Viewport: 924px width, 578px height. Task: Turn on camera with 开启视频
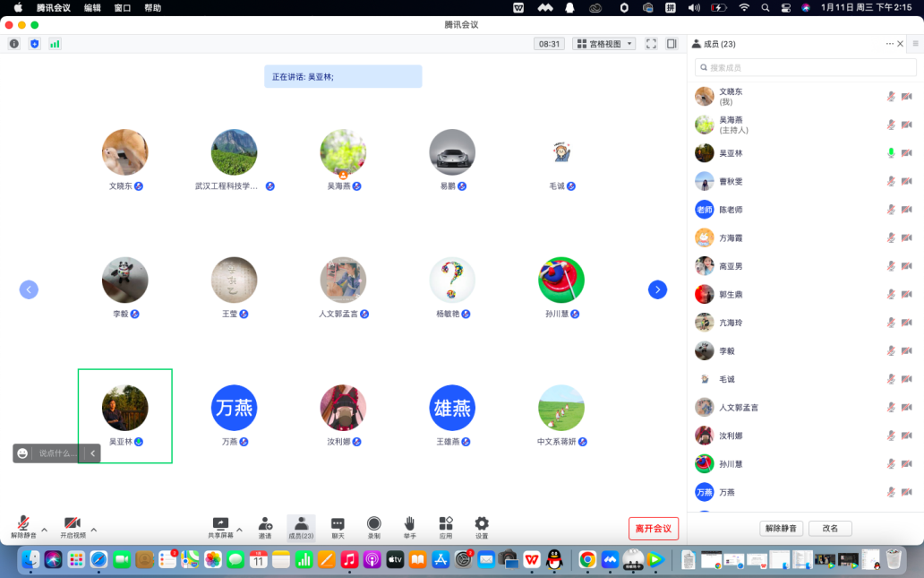[x=73, y=526]
